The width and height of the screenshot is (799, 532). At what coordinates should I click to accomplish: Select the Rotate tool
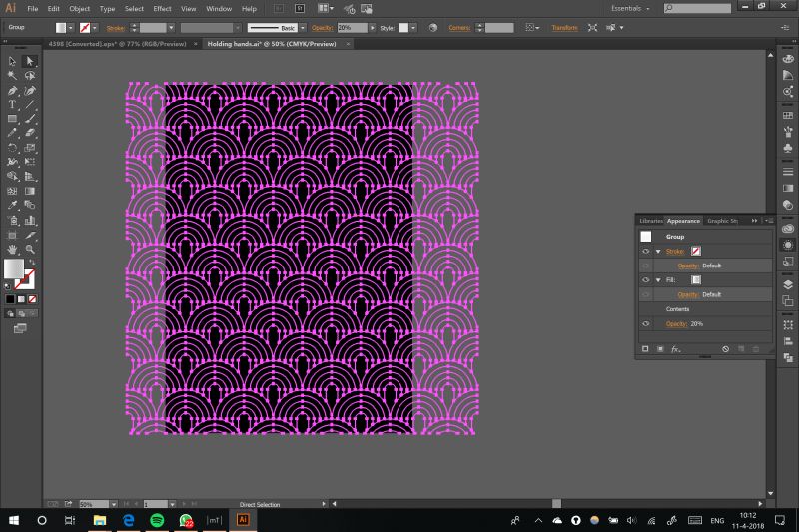pyautogui.click(x=12, y=148)
